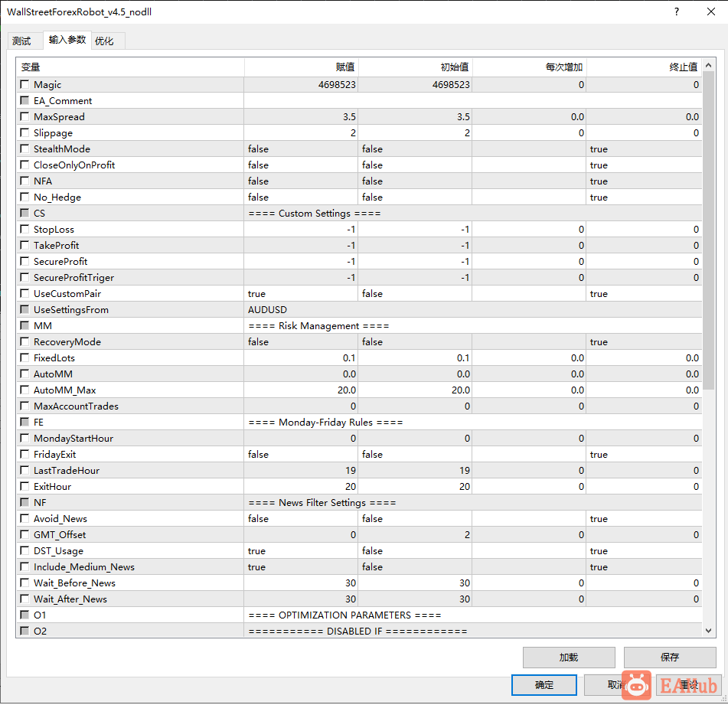
Task: Tick the Magic checkbox
Action: click(x=24, y=84)
